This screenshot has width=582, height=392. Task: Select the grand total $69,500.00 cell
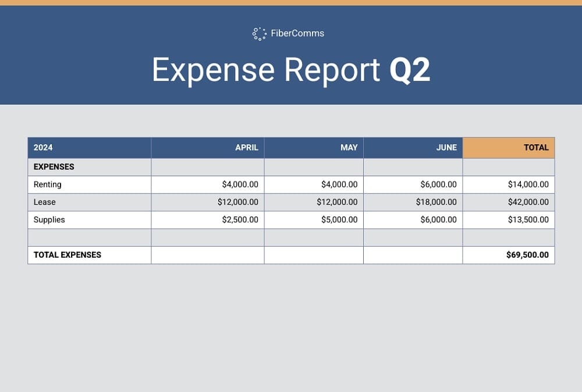[x=528, y=255]
